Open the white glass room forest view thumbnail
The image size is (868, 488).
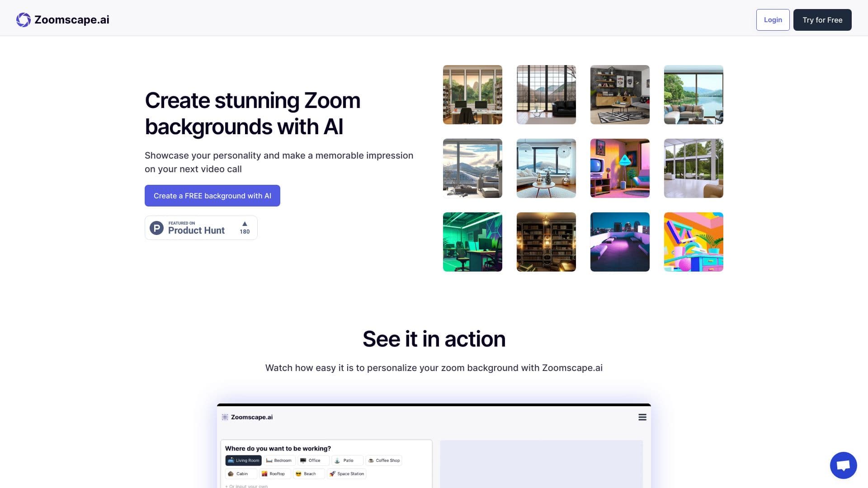click(693, 168)
